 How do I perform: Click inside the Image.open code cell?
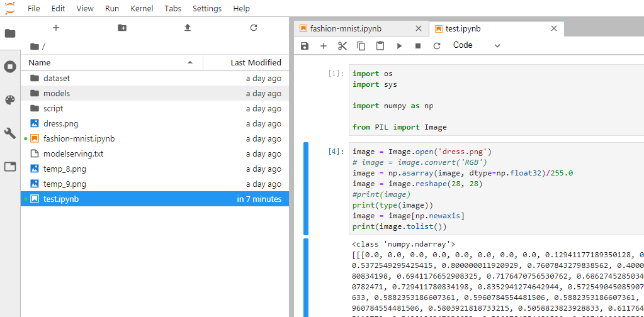496,189
